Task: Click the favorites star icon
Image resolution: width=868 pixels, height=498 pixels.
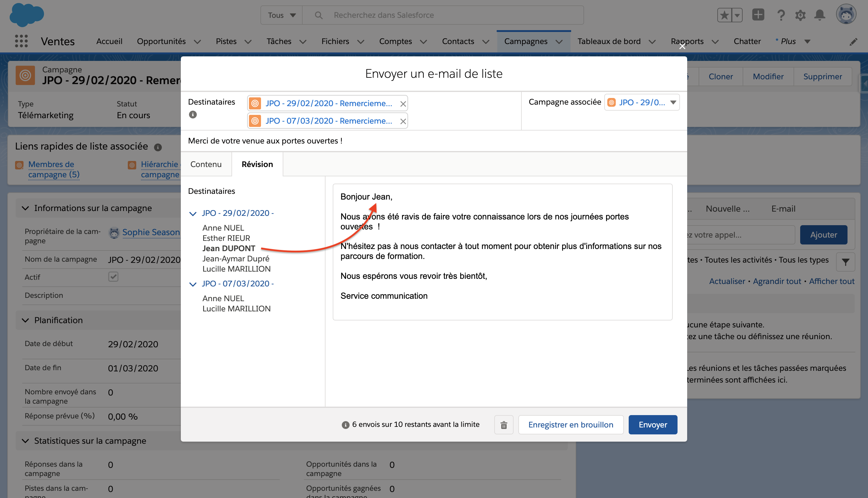Action: pos(724,15)
